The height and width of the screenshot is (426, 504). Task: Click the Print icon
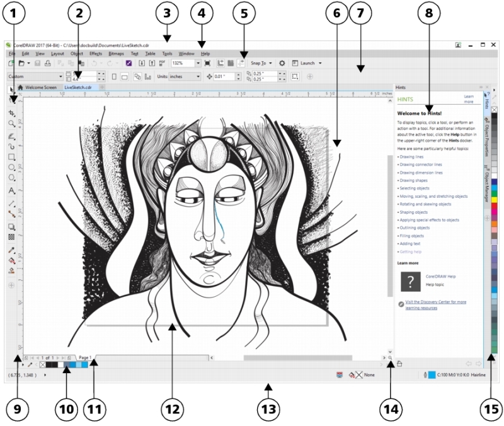[47, 64]
